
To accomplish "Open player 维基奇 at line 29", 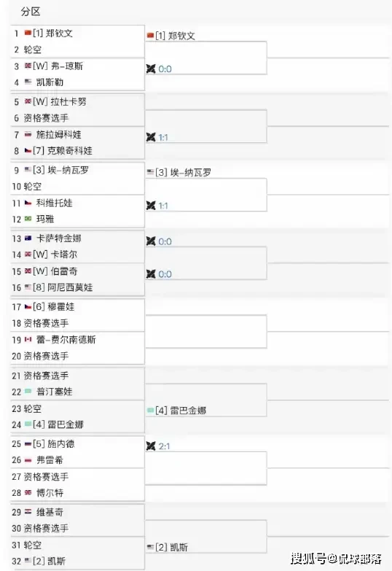I will (50, 512).
